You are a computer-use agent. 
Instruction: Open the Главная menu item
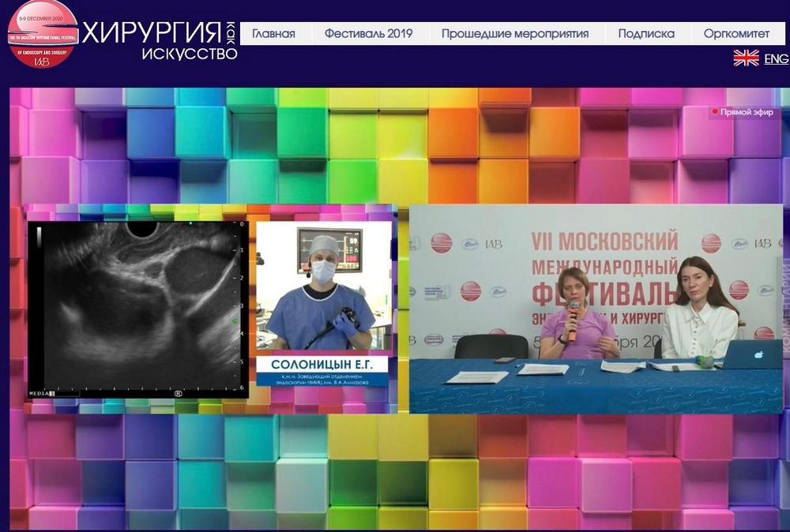(273, 34)
